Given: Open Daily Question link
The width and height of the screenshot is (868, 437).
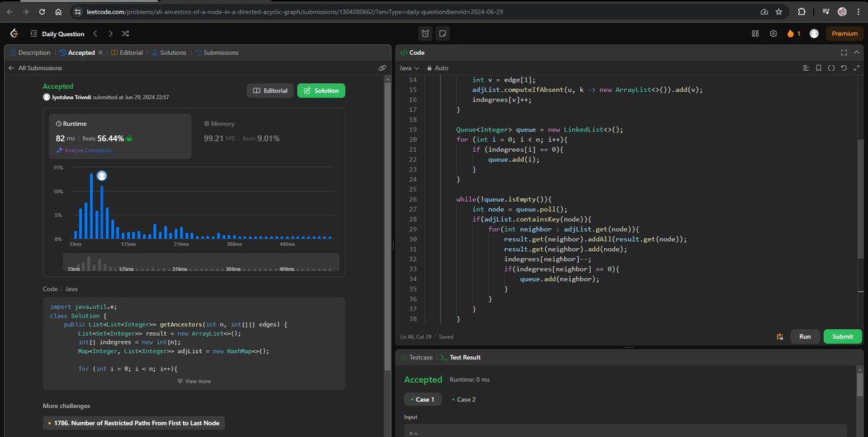Looking at the screenshot, I should pos(64,33).
